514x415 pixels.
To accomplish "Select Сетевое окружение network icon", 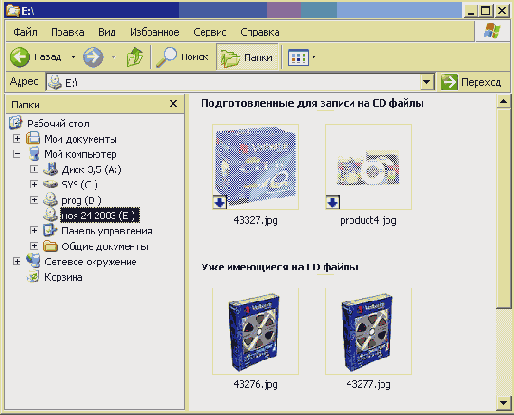I will point(33,260).
